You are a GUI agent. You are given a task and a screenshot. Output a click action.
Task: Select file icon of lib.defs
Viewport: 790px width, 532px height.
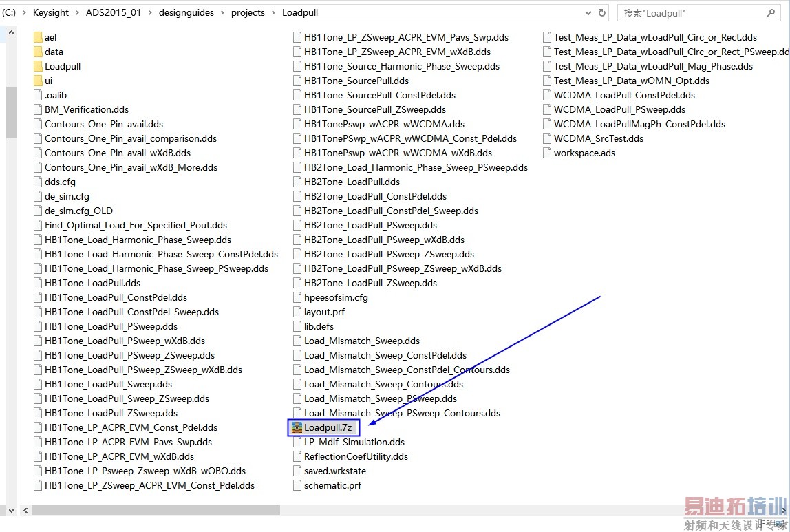(297, 326)
